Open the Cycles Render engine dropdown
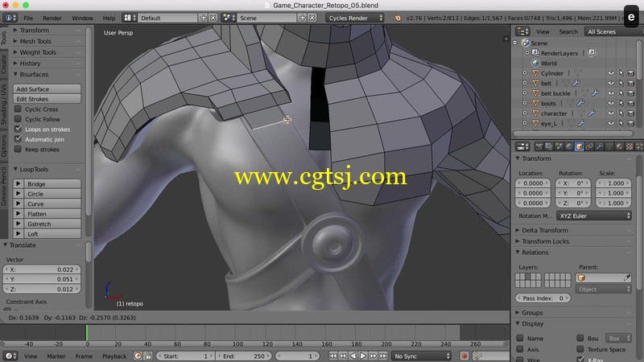644x362 pixels. coord(355,18)
